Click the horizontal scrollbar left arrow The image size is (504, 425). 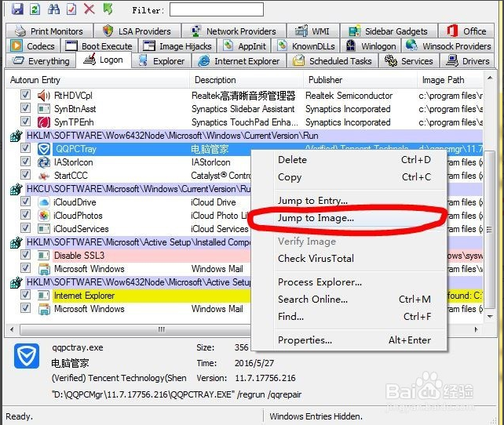(12, 329)
